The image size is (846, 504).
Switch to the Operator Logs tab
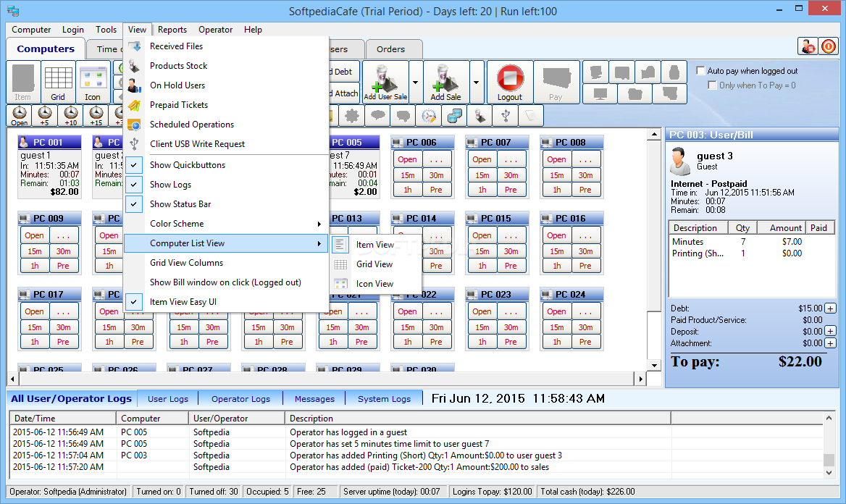(x=240, y=399)
